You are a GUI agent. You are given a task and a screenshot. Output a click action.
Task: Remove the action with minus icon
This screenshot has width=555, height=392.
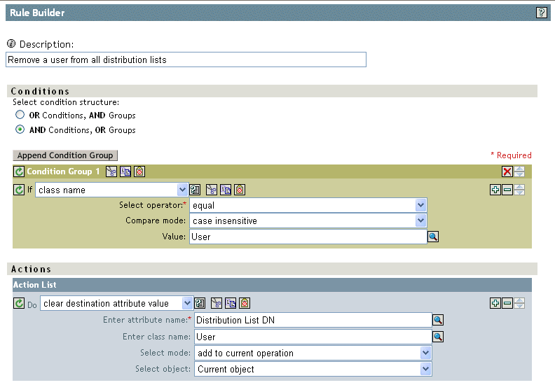(x=507, y=303)
